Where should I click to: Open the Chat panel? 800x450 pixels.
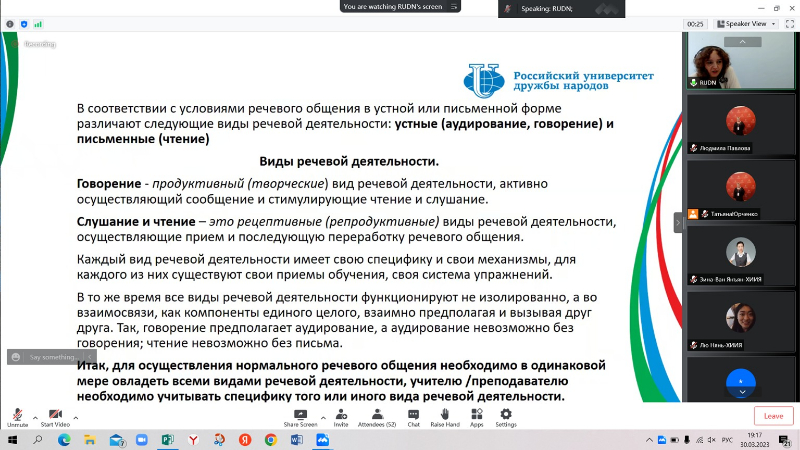[413, 415]
